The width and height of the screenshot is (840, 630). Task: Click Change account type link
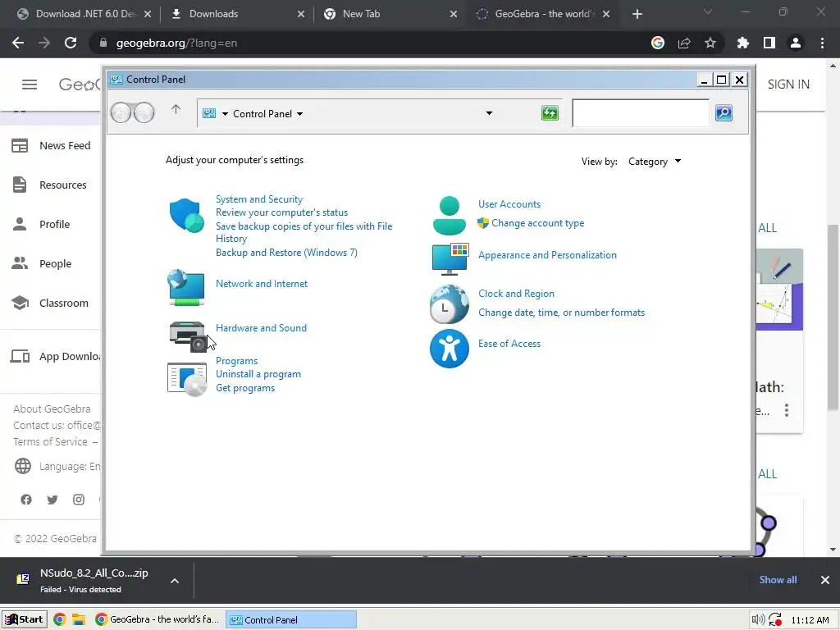tap(538, 223)
